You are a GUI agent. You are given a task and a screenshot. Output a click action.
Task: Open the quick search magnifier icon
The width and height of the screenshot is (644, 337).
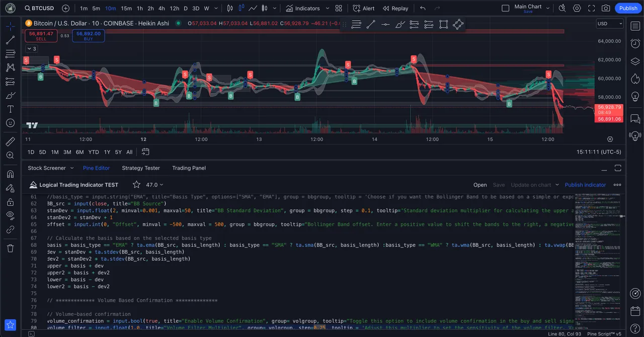(562, 8)
